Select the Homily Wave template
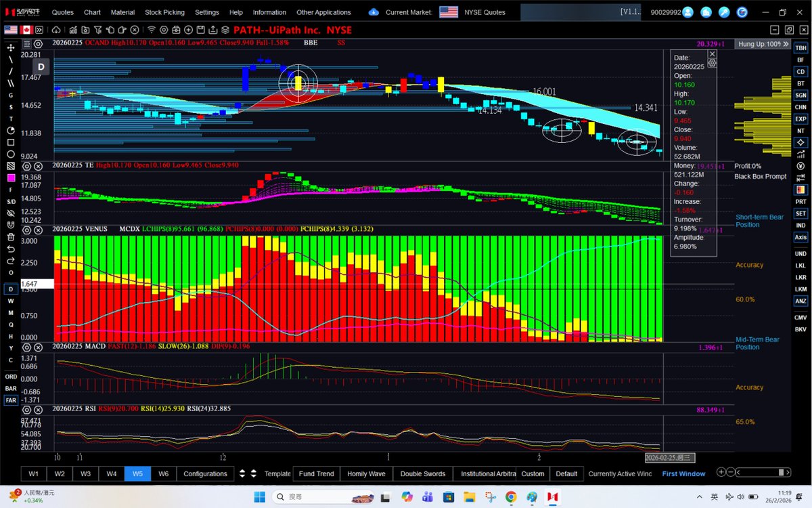 click(x=366, y=473)
